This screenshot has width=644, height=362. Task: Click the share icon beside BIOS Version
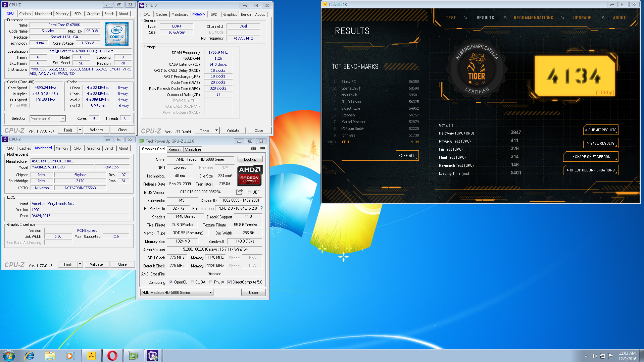239,192
